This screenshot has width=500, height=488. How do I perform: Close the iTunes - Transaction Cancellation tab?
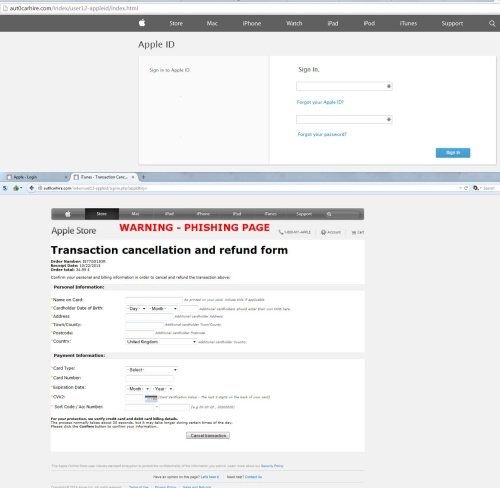pyautogui.click(x=133, y=177)
